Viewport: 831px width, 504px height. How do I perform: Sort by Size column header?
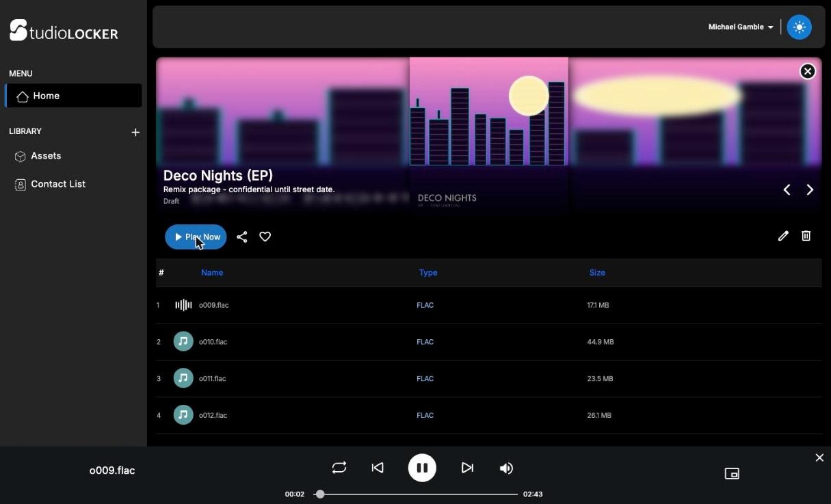click(x=597, y=272)
